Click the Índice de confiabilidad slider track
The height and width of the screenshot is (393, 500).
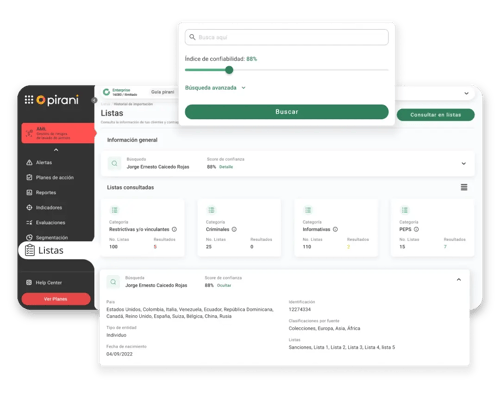click(287, 70)
